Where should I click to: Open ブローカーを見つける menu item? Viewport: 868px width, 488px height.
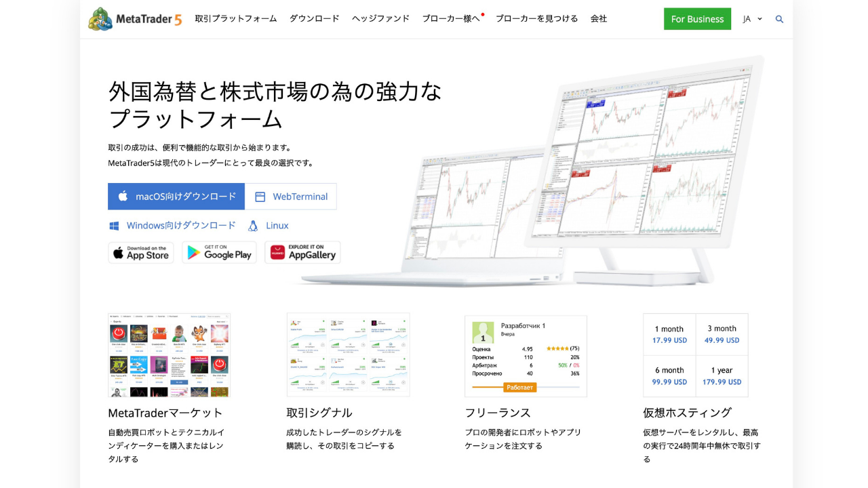[536, 19]
